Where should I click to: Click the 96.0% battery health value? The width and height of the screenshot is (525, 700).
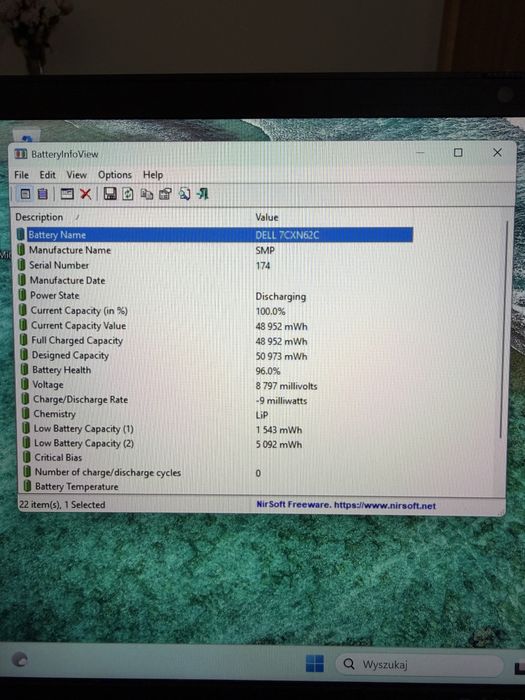click(268, 371)
